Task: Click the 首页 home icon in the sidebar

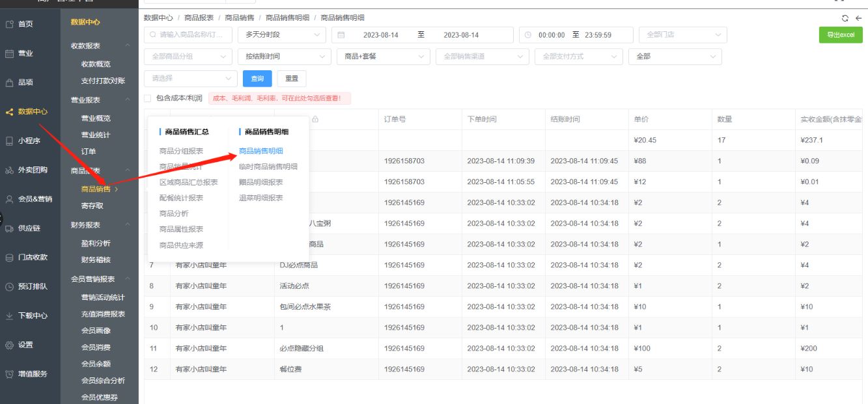Action: pos(9,24)
